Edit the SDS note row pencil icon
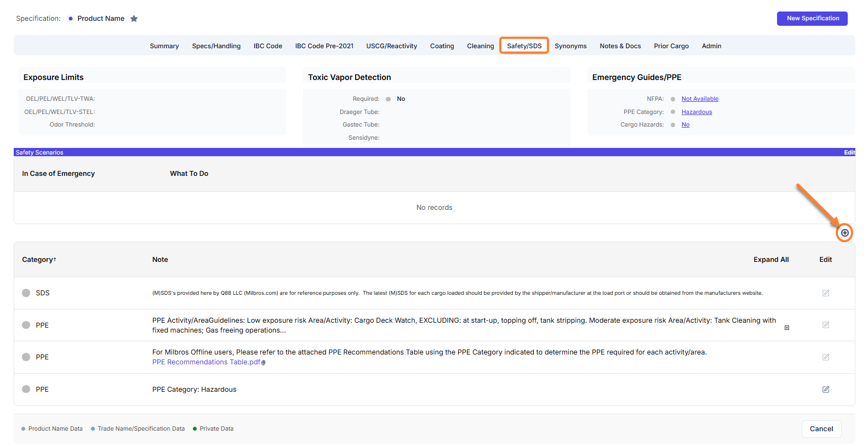Screen dimensions: 868x446 825,293
